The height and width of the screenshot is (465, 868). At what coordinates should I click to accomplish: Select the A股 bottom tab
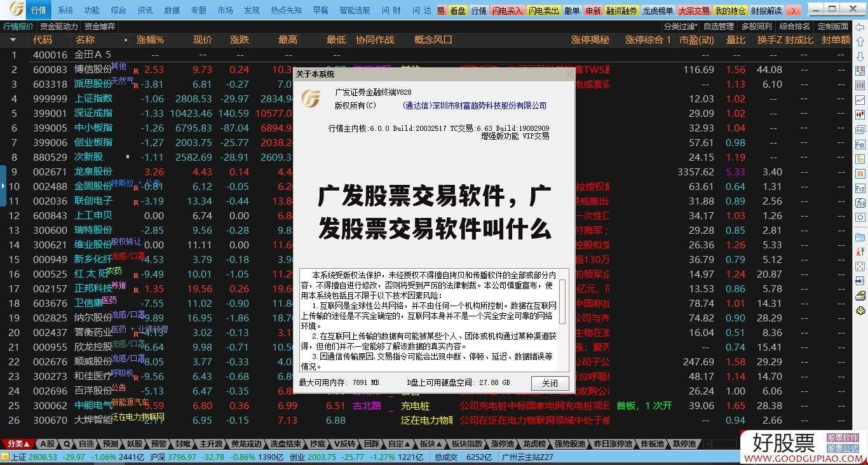pyautogui.click(x=48, y=444)
